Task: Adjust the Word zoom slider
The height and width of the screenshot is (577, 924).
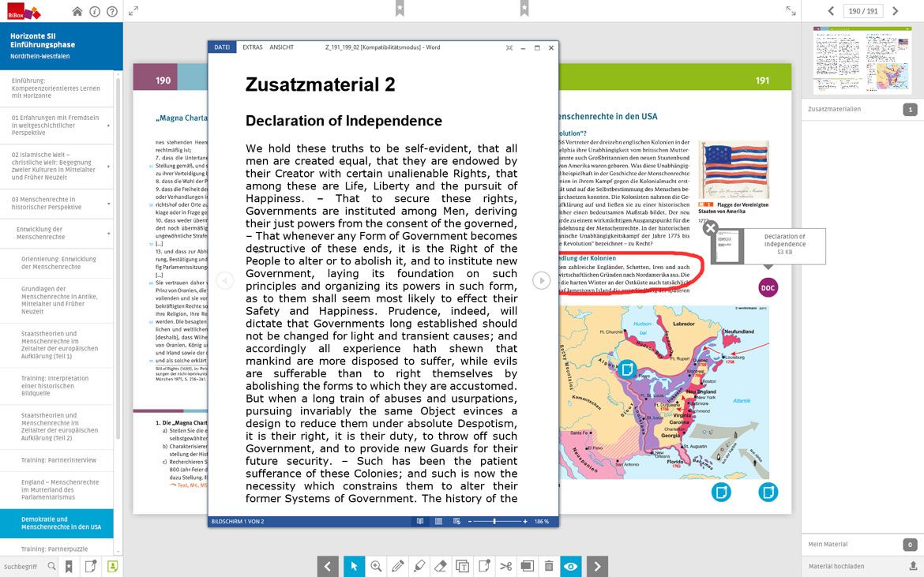Action: 495,522
